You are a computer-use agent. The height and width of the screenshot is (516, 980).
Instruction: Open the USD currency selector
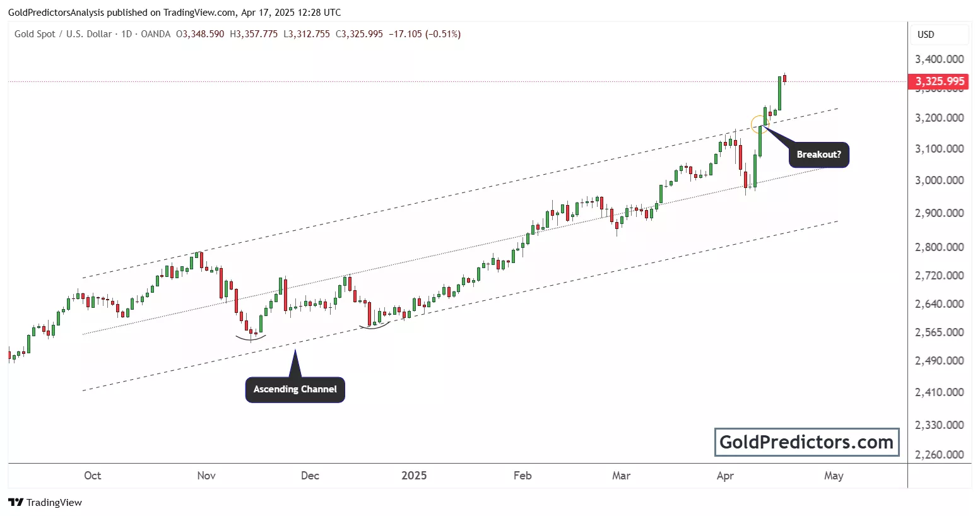[x=926, y=35]
